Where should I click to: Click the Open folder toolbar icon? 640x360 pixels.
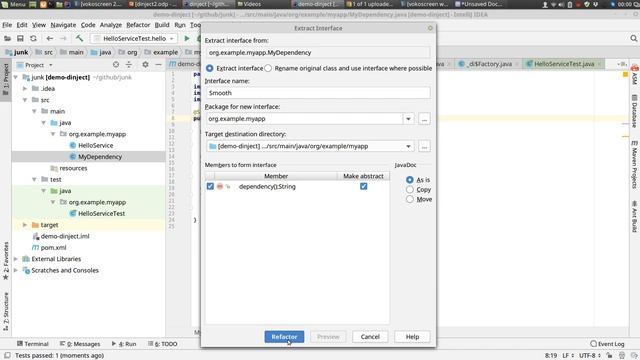(7, 38)
